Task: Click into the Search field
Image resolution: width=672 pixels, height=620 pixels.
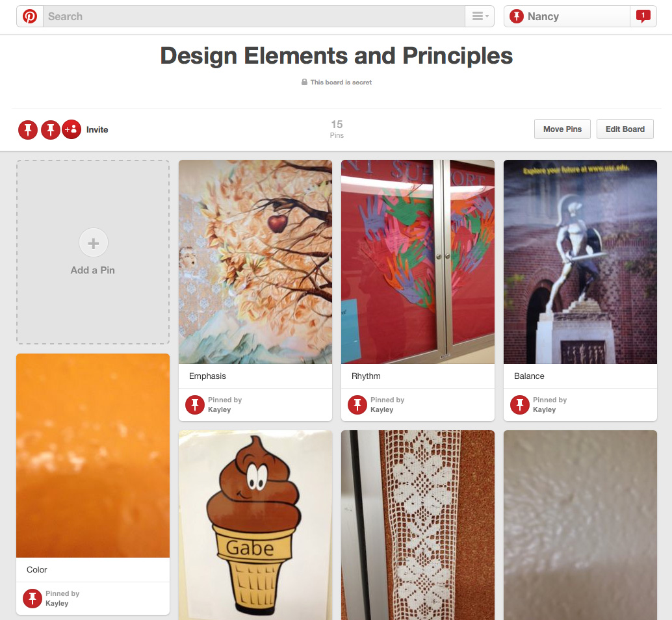Action: 253,17
